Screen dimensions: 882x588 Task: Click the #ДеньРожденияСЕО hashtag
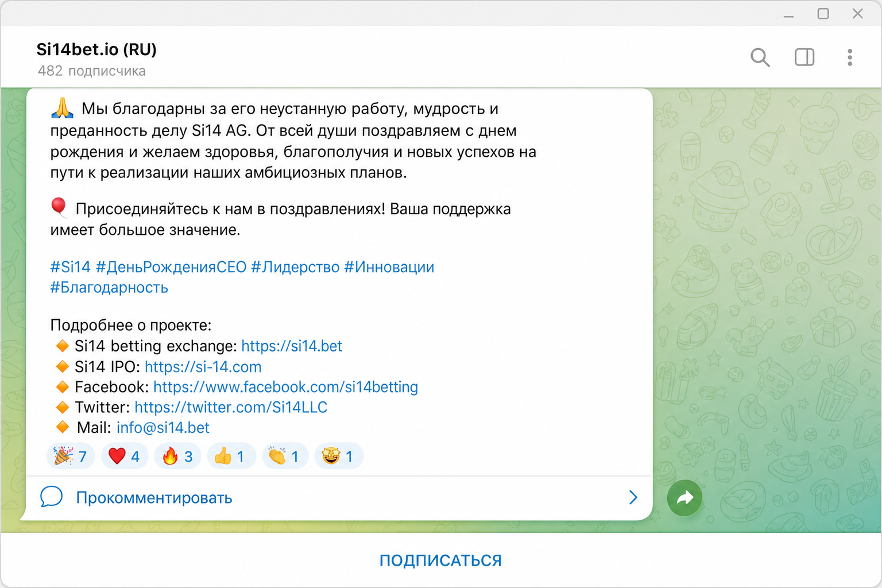(x=171, y=267)
